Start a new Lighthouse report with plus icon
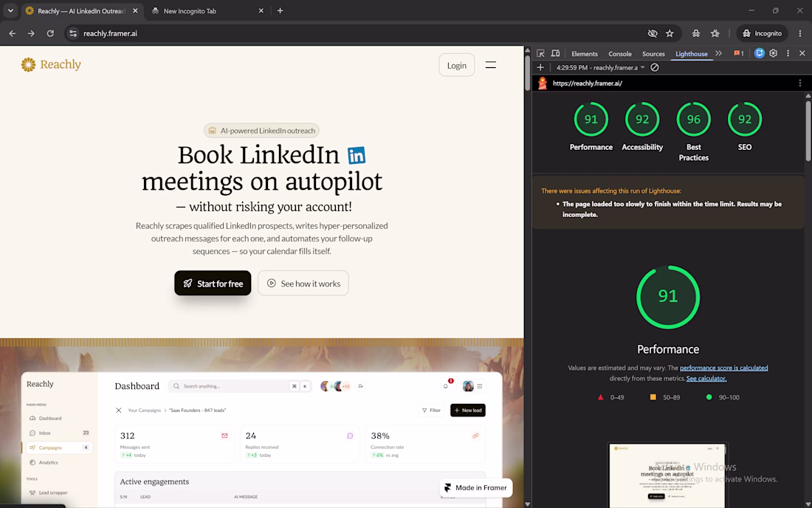812x508 pixels. (x=540, y=67)
